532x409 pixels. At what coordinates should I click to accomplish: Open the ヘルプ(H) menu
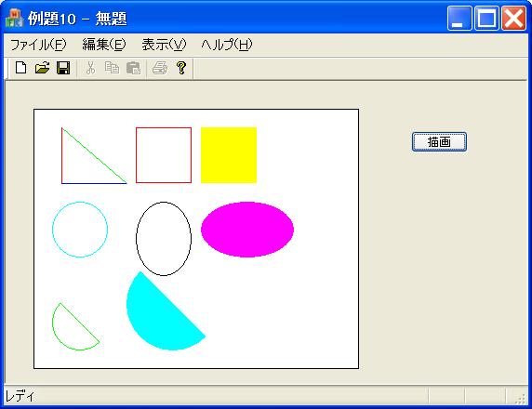(x=226, y=45)
